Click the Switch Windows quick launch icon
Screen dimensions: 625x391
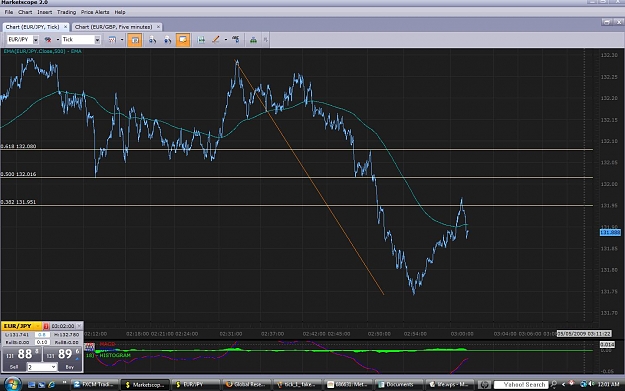(x=41, y=385)
